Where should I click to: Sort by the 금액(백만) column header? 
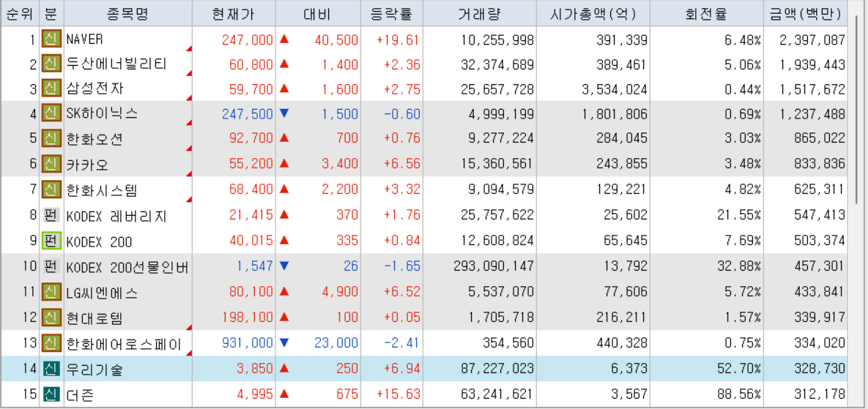point(806,14)
